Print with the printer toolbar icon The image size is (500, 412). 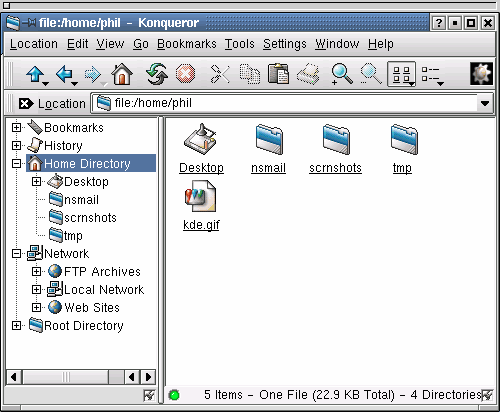coord(308,74)
